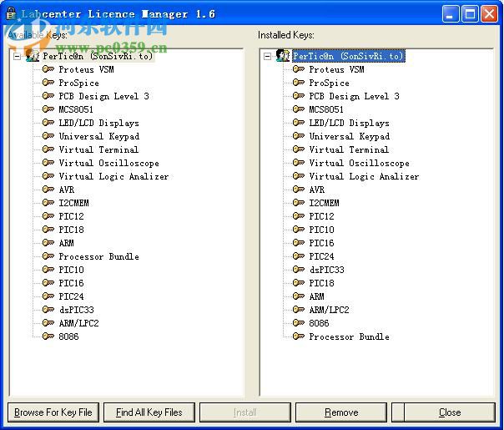Select ARM entry in Installed Keys list

click(316, 296)
